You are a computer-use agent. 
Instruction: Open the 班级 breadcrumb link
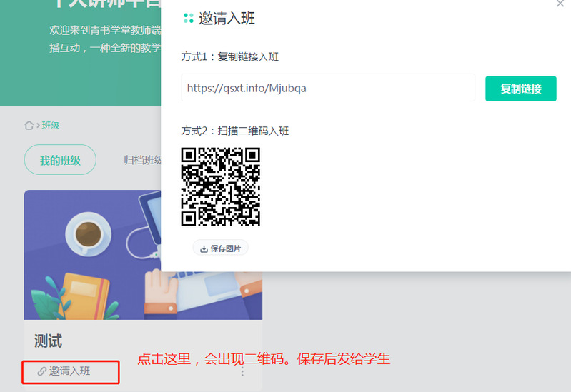pyautogui.click(x=51, y=125)
